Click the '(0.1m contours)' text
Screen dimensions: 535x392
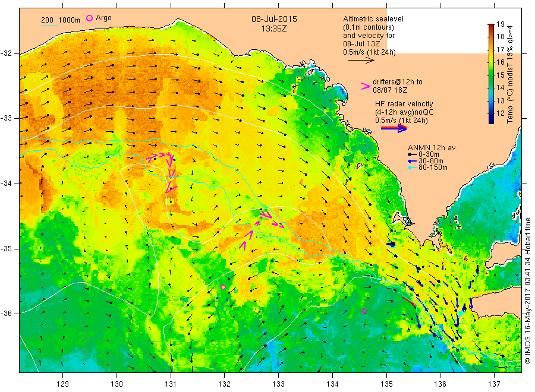tap(368, 27)
